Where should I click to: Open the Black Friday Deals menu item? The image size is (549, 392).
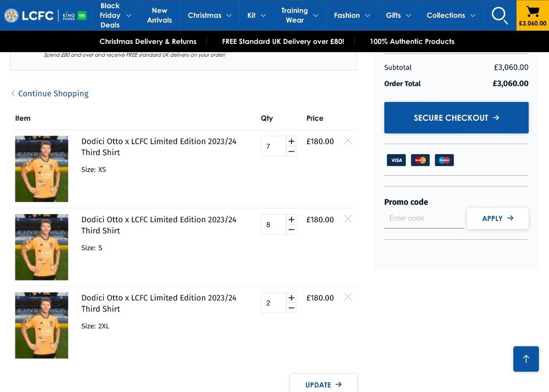point(110,15)
